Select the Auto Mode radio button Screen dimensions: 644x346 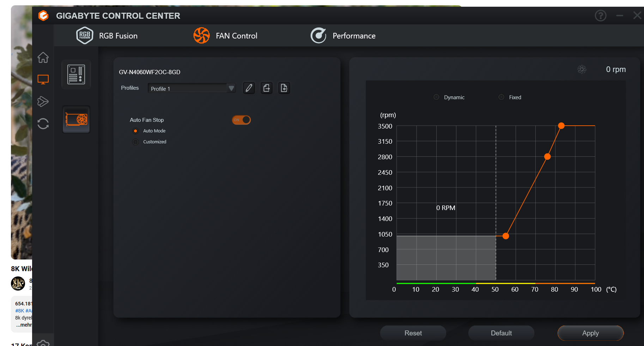click(135, 131)
